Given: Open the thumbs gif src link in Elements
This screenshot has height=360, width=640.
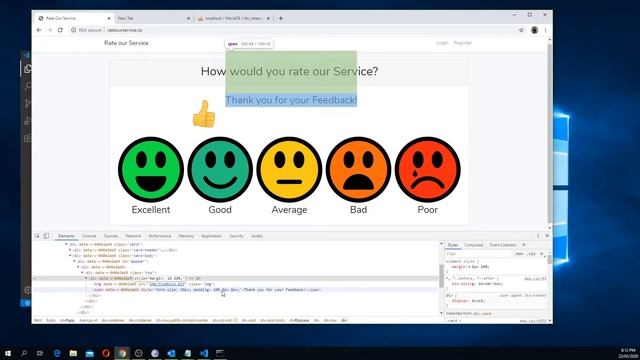Looking at the screenshot, I should [167, 284].
